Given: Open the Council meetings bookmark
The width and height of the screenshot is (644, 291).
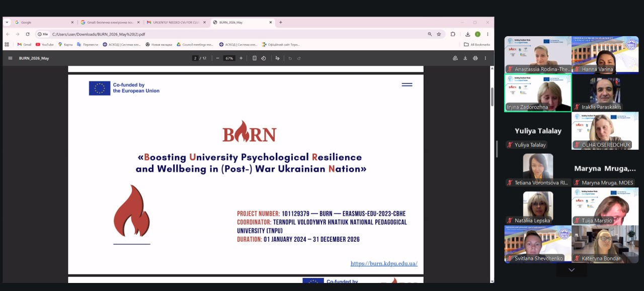Looking at the screenshot, I should point(195,44).
